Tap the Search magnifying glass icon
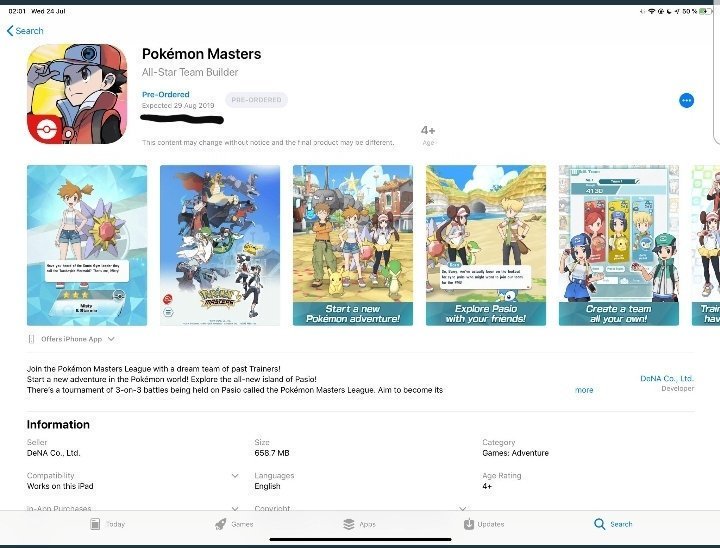The width and height of the screenshot is (720, 548). point(599,524)
